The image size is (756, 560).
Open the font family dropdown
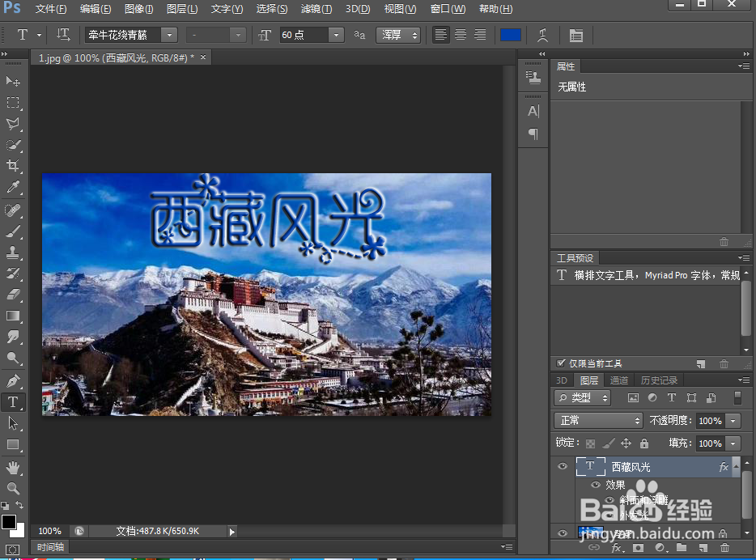(x=169, y=35)
